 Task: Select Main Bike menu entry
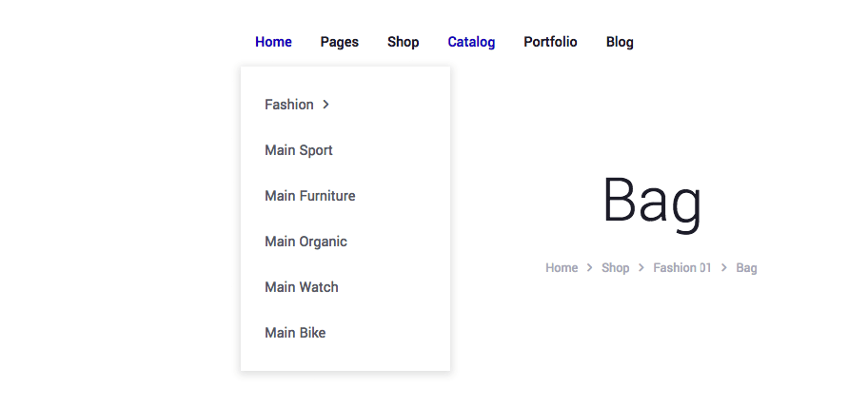tap(295, 333)
